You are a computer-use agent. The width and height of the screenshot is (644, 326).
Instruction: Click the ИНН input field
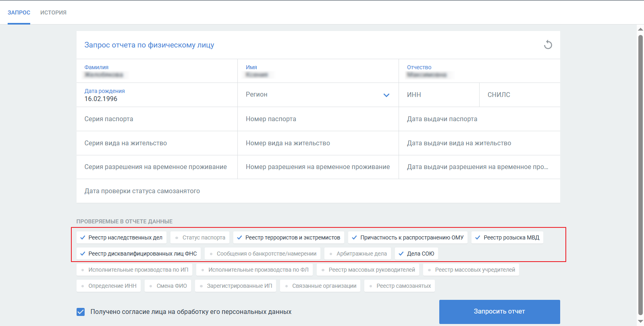click(438, 95)
